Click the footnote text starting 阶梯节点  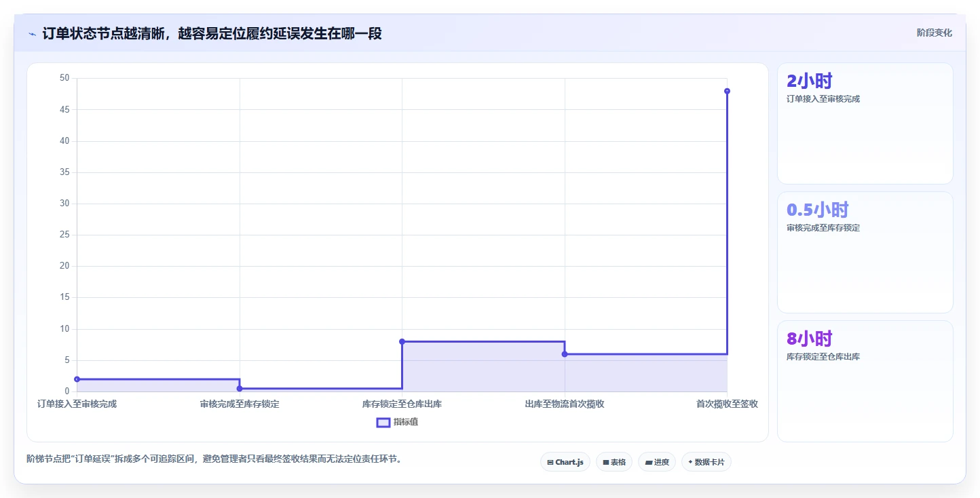(x=216, y=459)
